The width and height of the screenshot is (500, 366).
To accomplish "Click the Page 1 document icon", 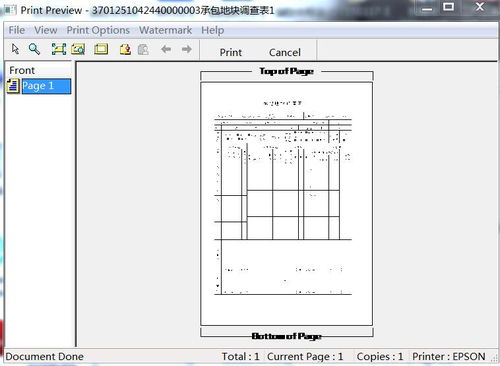I will point(13,86).
